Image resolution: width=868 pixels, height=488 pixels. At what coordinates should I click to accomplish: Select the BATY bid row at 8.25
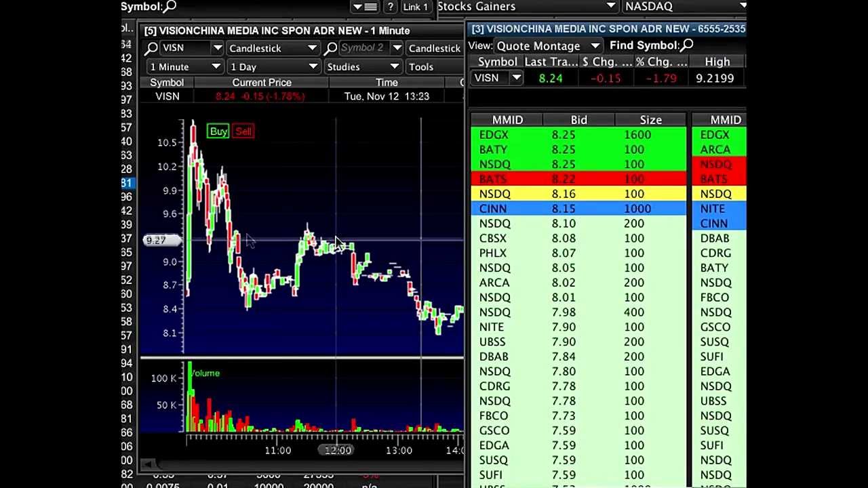coord(578,150)
